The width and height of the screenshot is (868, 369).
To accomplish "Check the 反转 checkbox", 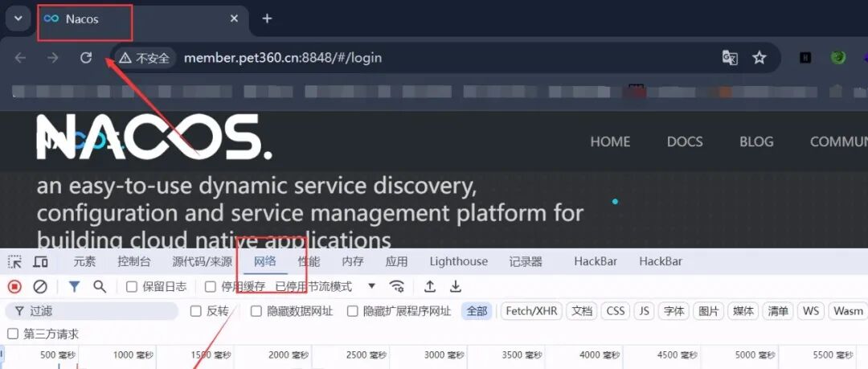I will point(196,311).
